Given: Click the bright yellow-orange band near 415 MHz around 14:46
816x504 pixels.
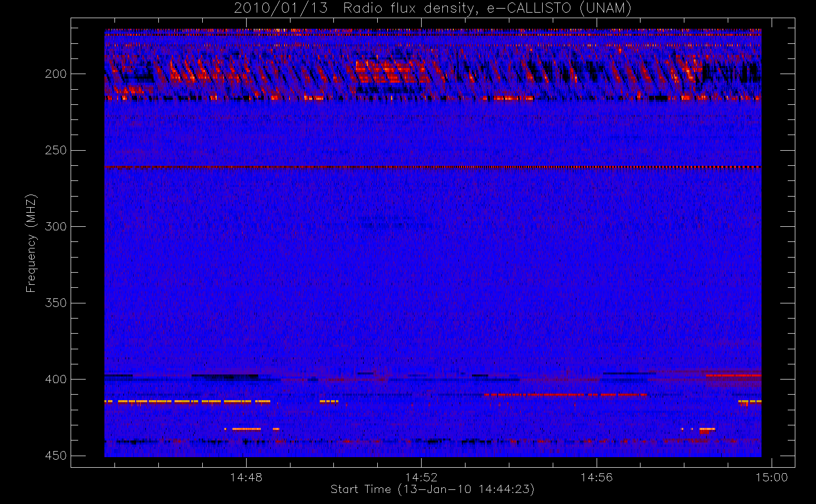Looking at the screenshot, I should (x=187, y=401).
